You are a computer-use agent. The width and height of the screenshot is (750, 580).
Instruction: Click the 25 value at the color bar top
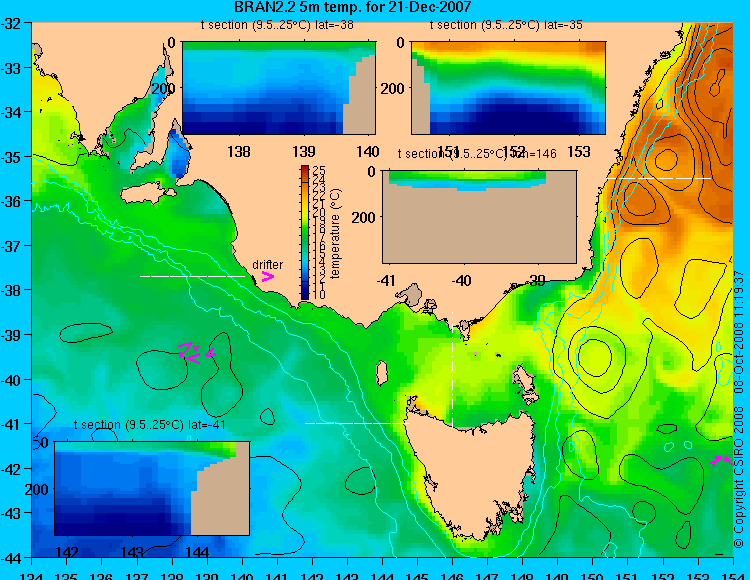[x=319, y=170]
